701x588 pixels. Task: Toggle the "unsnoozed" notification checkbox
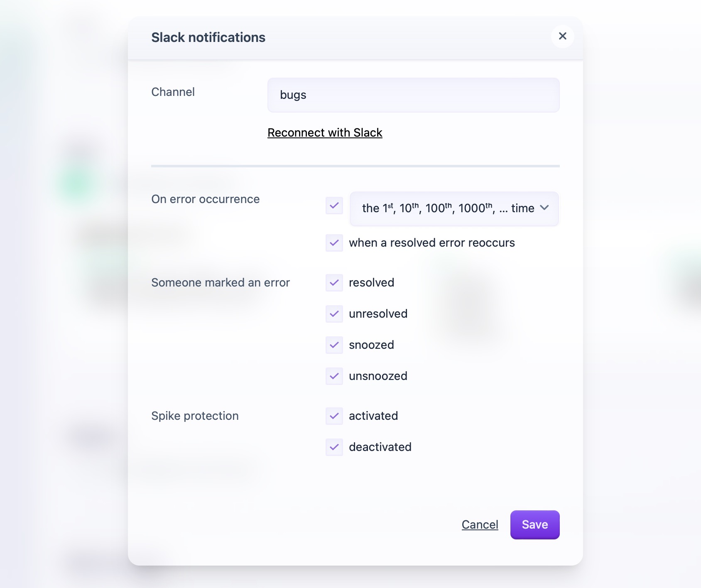pyautogui.click(x=334, y=376)
